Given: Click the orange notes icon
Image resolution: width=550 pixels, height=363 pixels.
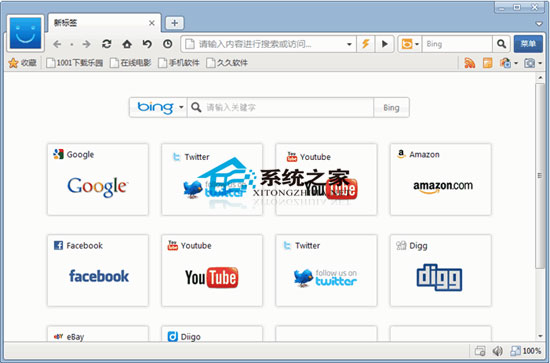Looking at the screenshot, I should [x=487, y=63].
